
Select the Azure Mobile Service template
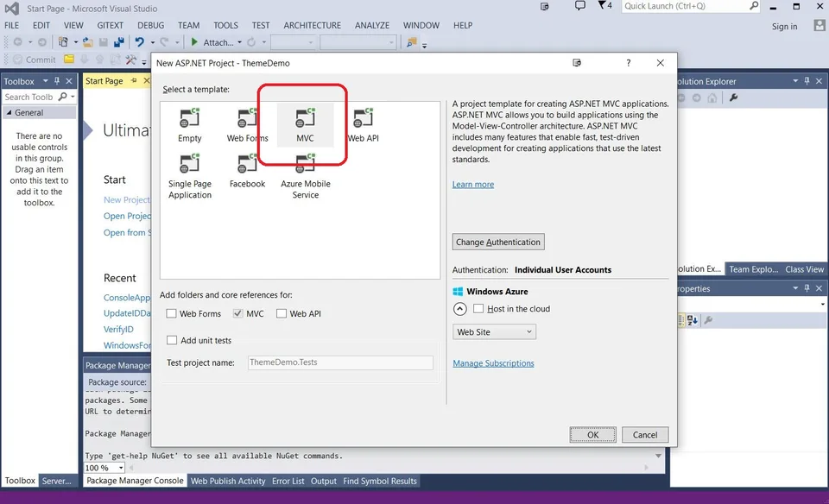pyautogui.click(x=306, y=176)
